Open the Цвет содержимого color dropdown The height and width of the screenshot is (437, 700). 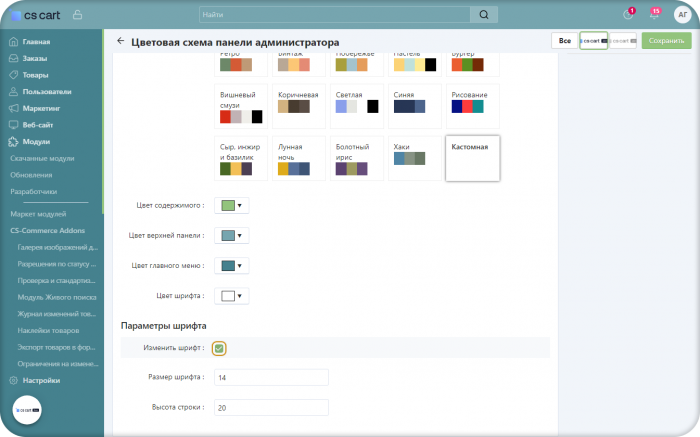click(x=232, y=205)
